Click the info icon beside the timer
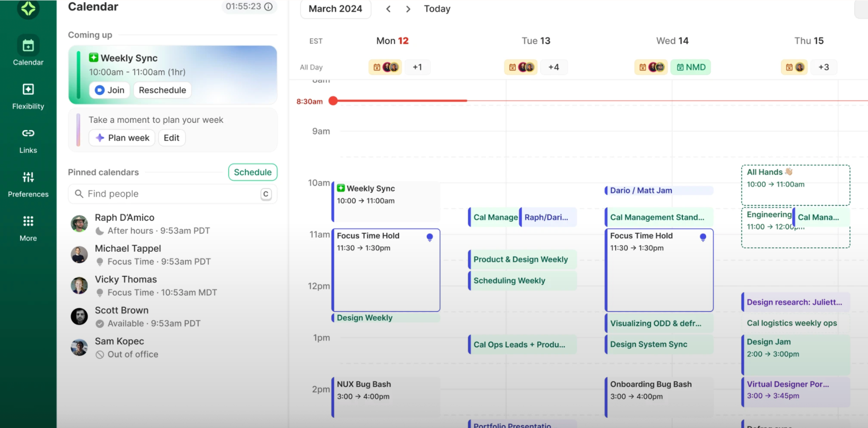This screenshot has height=428, width=868. (268, 7)
